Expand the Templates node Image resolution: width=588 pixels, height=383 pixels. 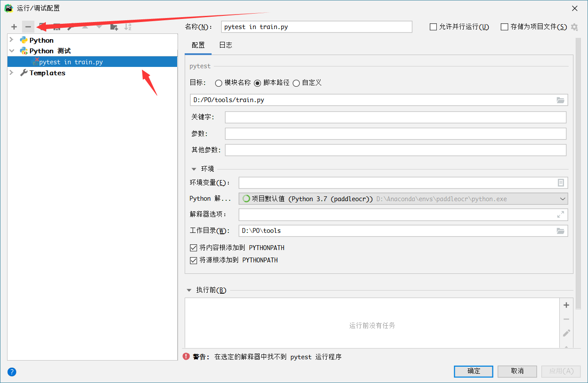(x=12, y=73)
